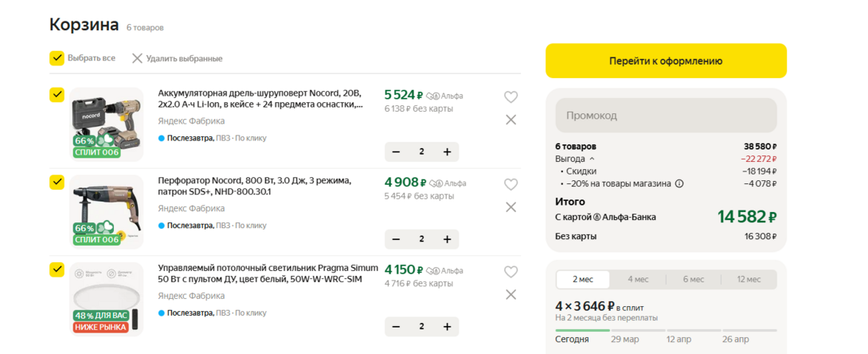Switch to '12 мес' installment tab

coord(749,279)
